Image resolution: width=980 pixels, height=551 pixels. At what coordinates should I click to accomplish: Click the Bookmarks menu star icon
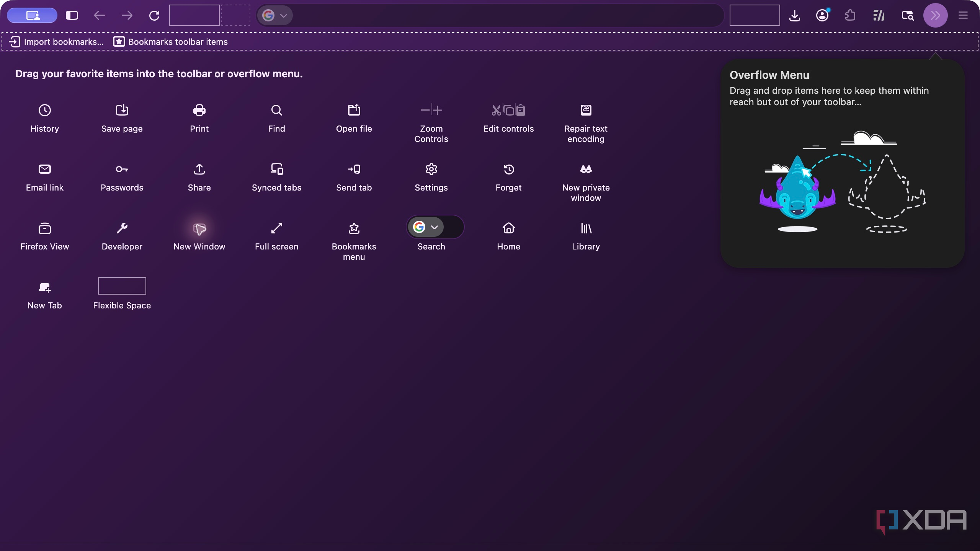point(354,228)
